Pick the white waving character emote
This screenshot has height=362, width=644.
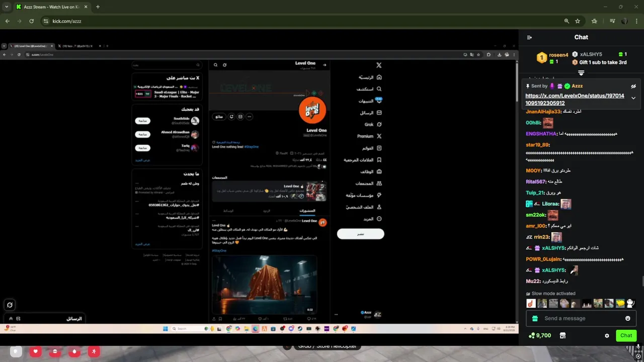click(630, 303)
